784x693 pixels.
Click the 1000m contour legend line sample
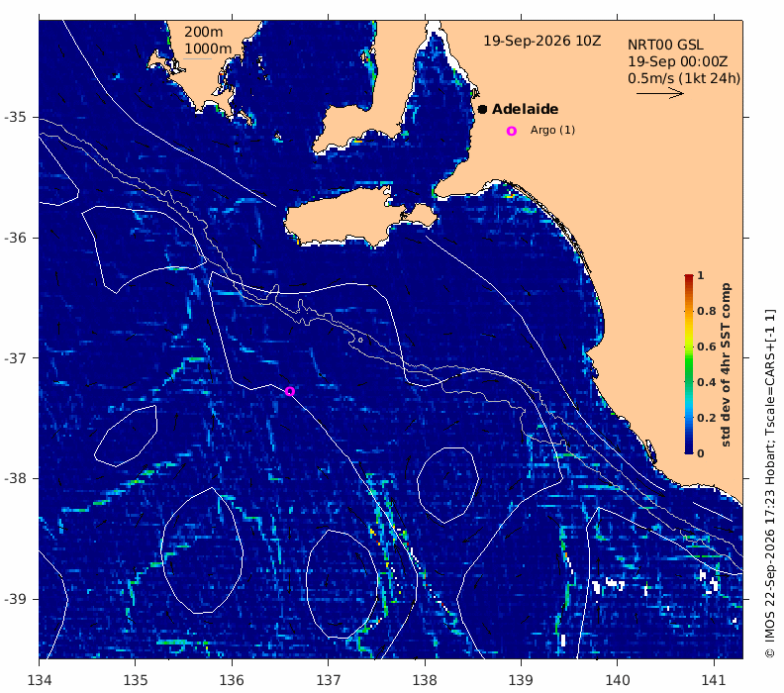coord(197,59)
